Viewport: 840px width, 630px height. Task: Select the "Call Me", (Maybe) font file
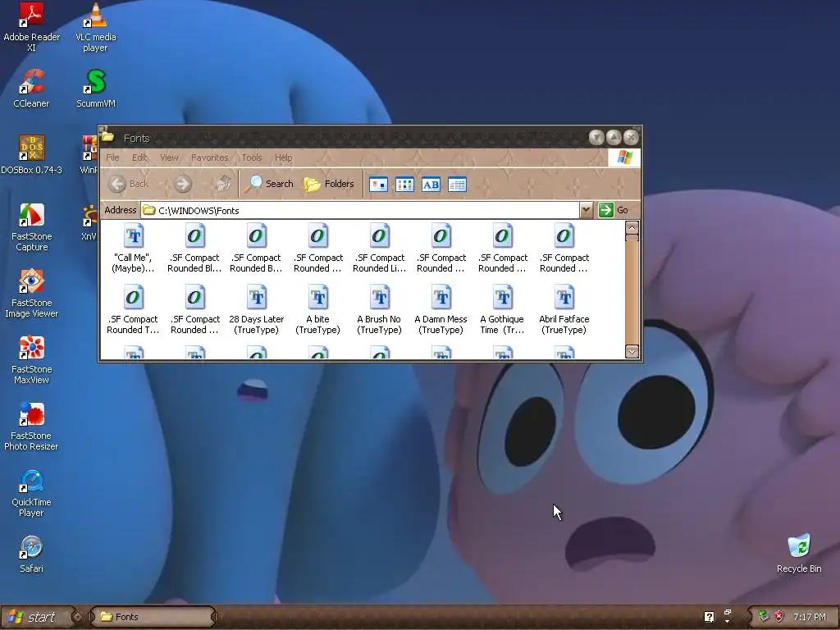click(134, 248)
